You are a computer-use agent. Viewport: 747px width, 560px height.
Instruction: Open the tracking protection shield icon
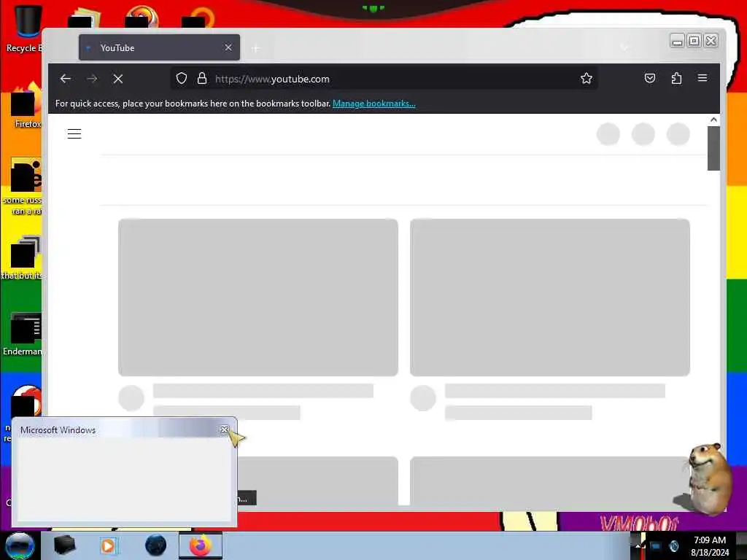(x=182, y=79)
